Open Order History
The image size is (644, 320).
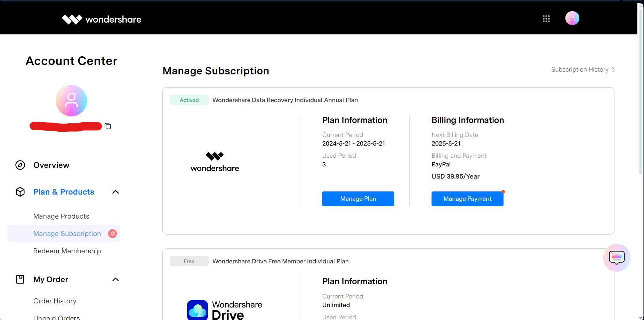point(55,301)
